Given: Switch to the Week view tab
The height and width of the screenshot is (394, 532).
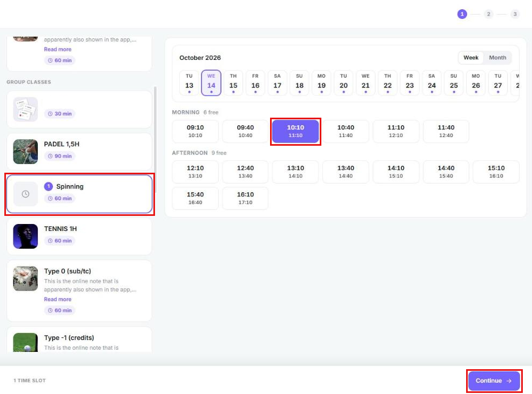Looking at the screenshot, I should coord(471,58).
